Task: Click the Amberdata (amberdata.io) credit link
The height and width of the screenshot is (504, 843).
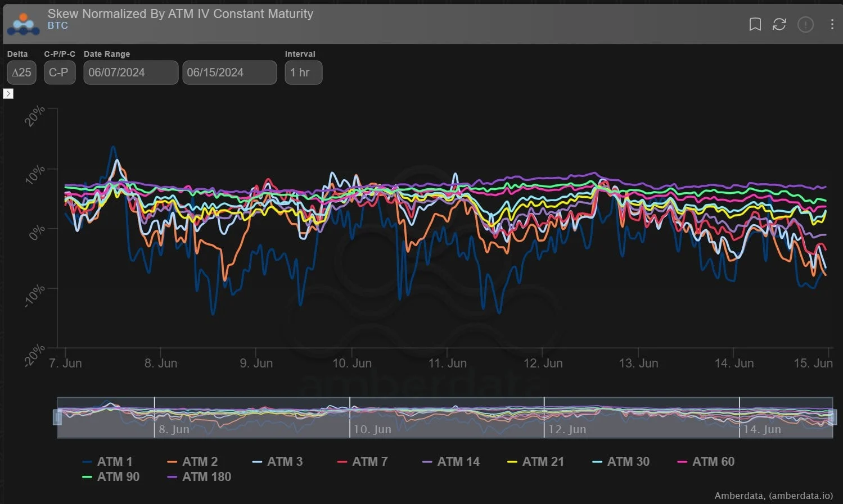Action: click(774, 496)
